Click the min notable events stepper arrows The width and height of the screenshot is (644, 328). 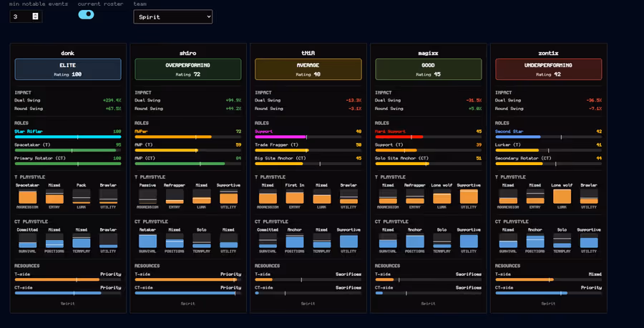(35, 16)
